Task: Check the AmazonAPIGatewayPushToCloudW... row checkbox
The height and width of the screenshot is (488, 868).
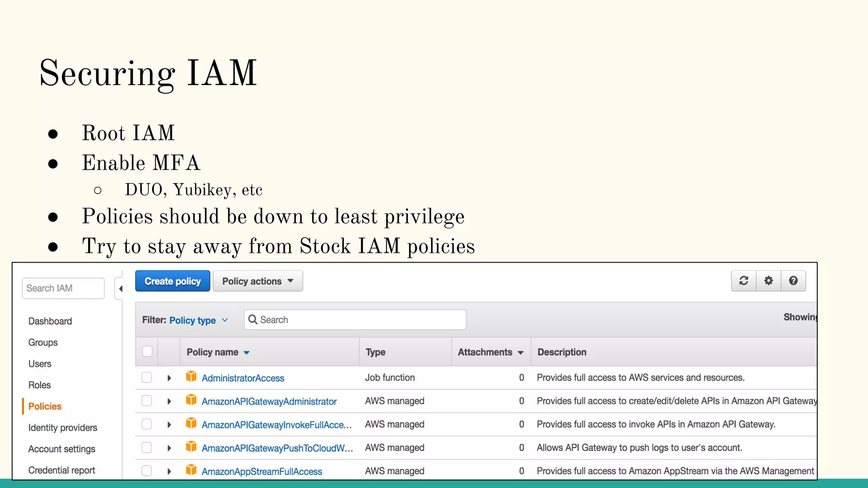Action: pos(147,447)
